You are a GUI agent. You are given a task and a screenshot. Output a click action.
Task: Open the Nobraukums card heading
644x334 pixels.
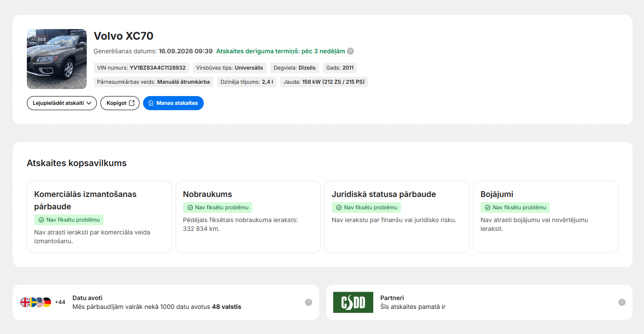click(x=207, y=194)
